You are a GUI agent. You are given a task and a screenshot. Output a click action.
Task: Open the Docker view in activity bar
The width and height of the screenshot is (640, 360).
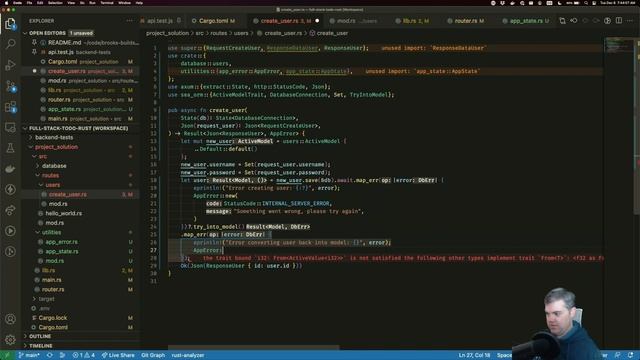(x=10, y=169)
